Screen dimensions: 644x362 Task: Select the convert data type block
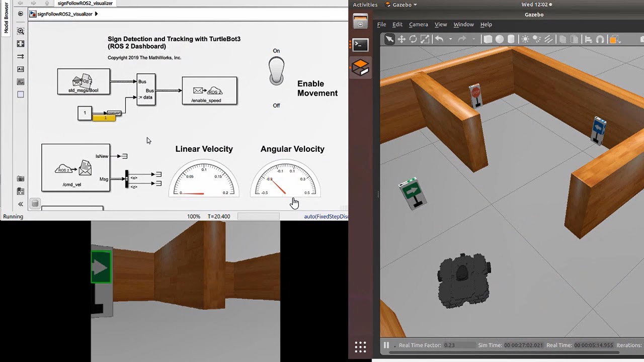point(114,113)
